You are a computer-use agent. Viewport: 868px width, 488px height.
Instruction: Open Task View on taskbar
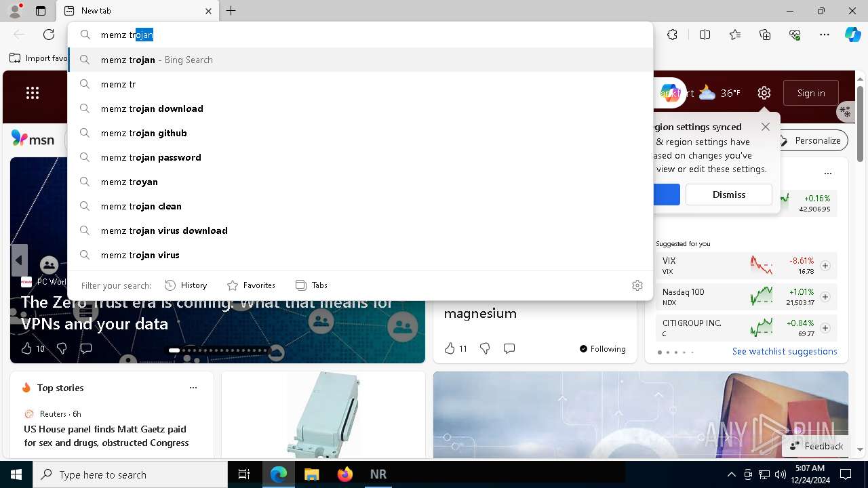tap(244, 474)
